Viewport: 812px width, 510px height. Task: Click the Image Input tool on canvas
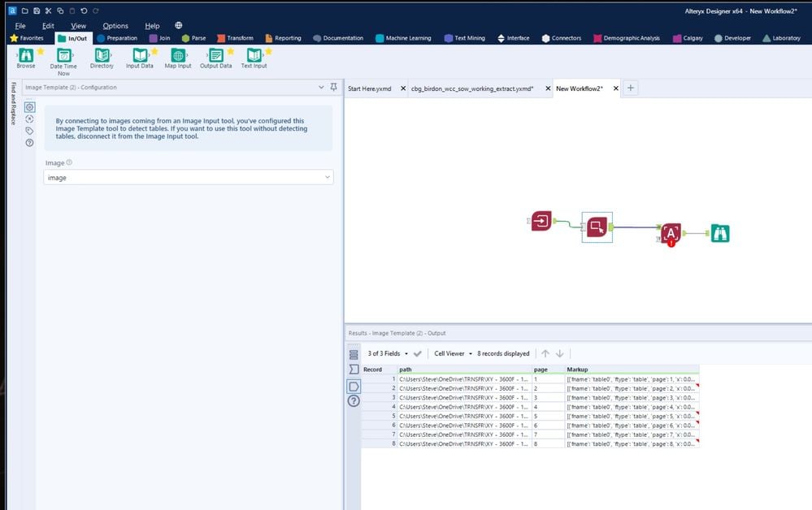(541, 221)
